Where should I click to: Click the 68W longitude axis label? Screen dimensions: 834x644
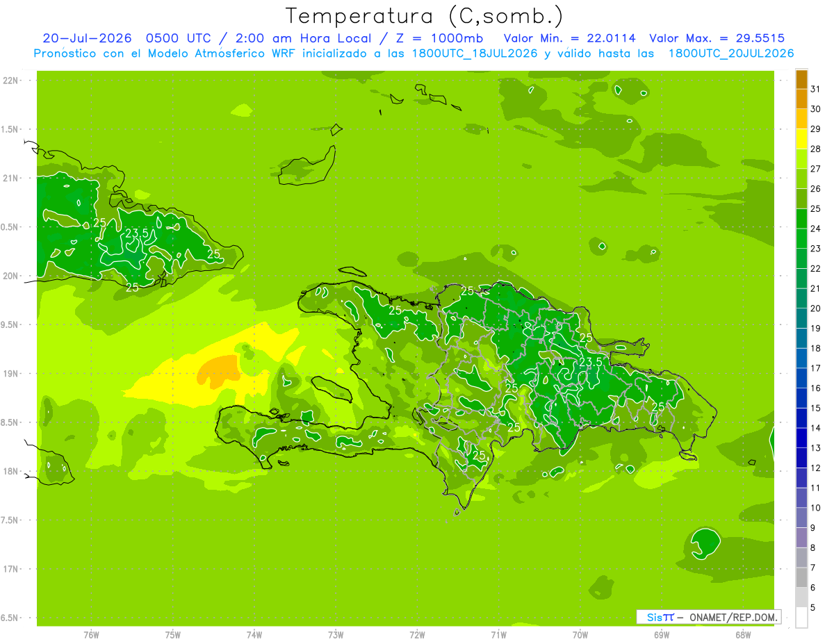point(742,634)
